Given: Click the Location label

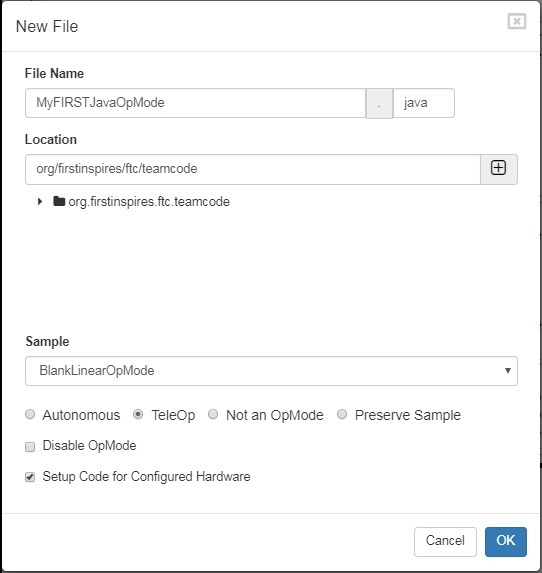Looking at the screenshot, I should pyautogui.click(x=51, y=140).
